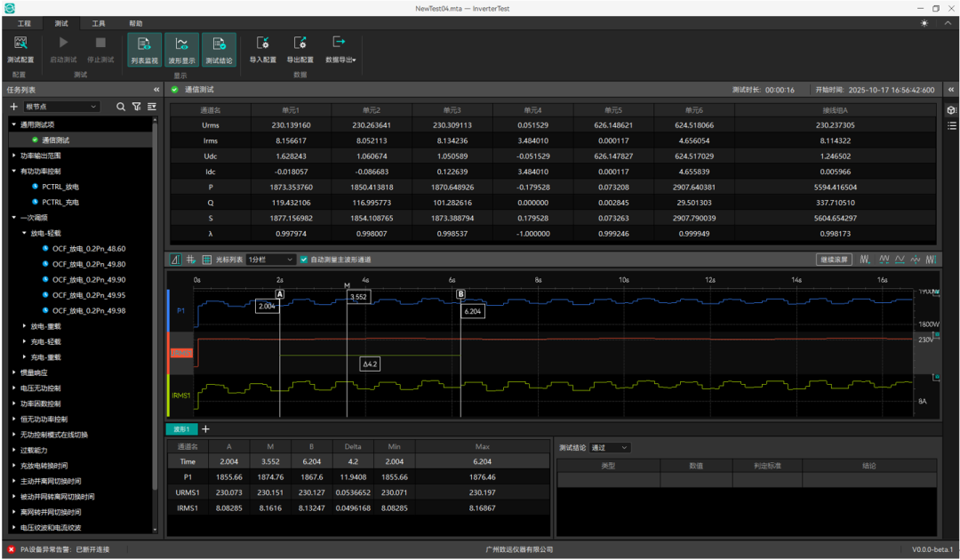Click the 继续滚屏 continue scrolling button
The width and height of the screenshot is (960, 560).
pyautogui.click(x=833, y=260)
